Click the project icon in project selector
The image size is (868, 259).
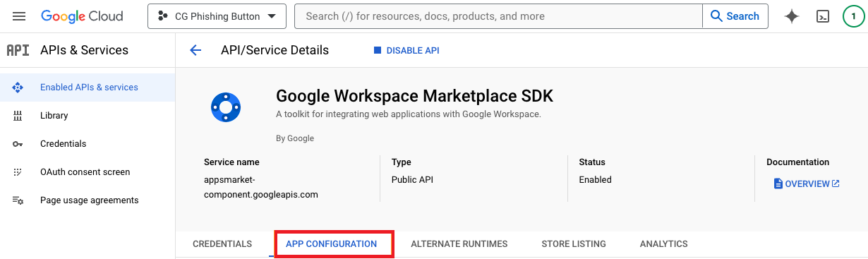coord(163,16)
